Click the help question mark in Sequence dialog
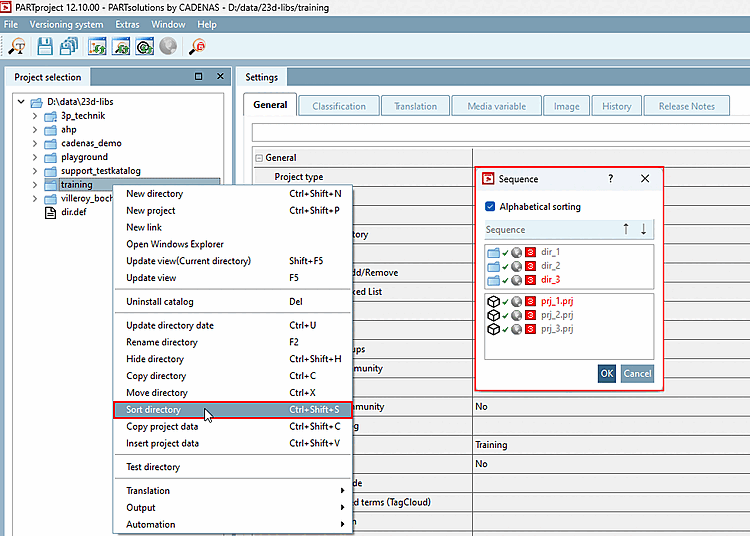750x536 pixels. coord(610,179)
